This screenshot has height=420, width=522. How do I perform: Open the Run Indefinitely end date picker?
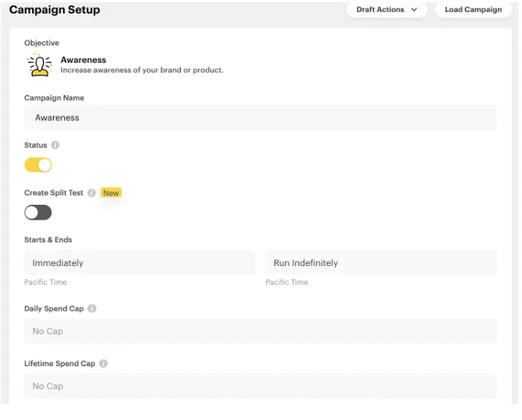380,263
